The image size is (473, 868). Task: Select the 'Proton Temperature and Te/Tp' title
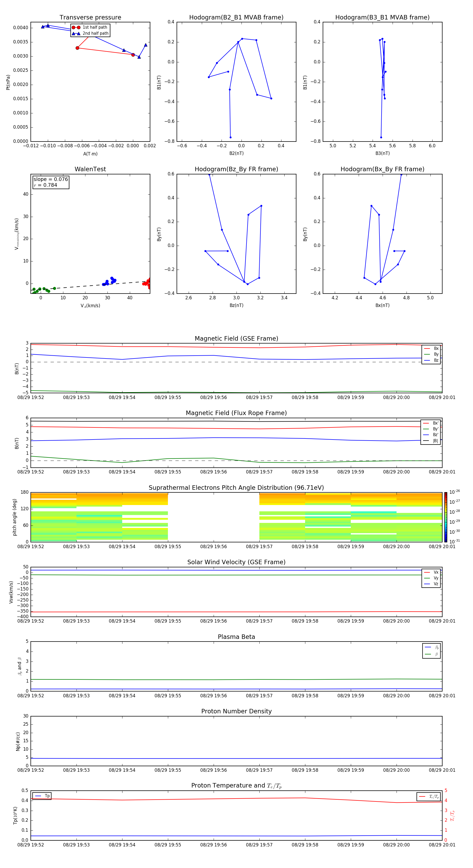click(x=236, y=786)
